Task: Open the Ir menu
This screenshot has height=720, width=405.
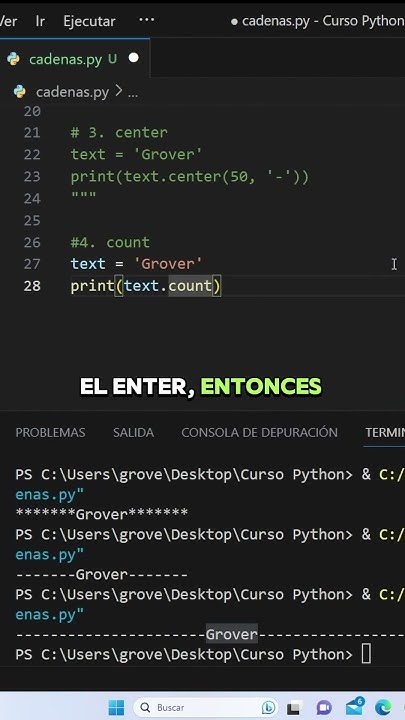Action: [40, 21]
